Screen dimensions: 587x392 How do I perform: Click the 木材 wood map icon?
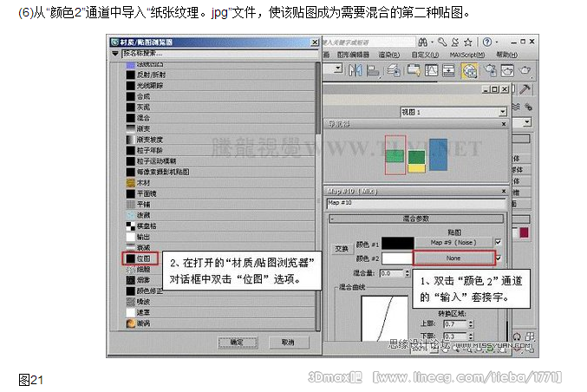130,183
